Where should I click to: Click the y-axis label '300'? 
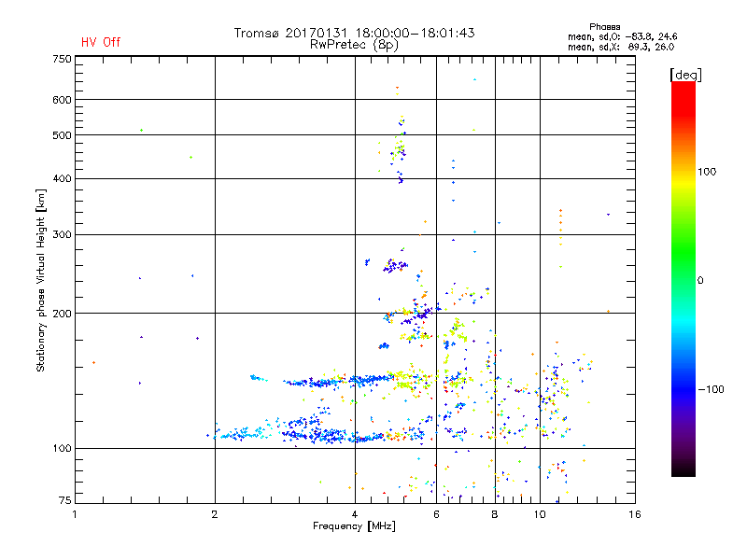(62, 235)
